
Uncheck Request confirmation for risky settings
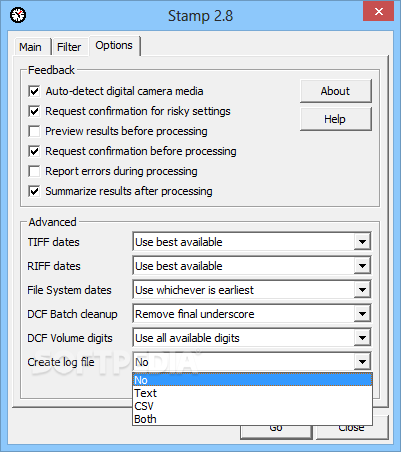pyautogui.click(x=34, y=111)
